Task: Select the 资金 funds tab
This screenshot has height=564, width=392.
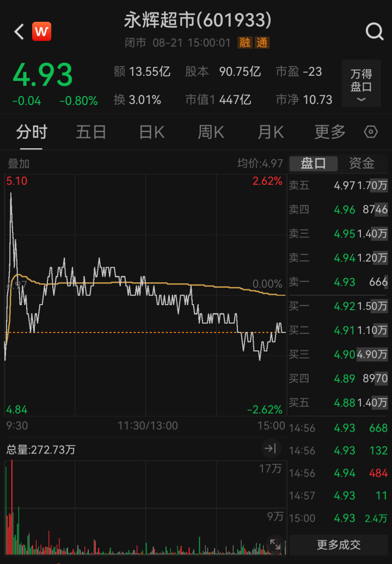Action: coord(362,163)
